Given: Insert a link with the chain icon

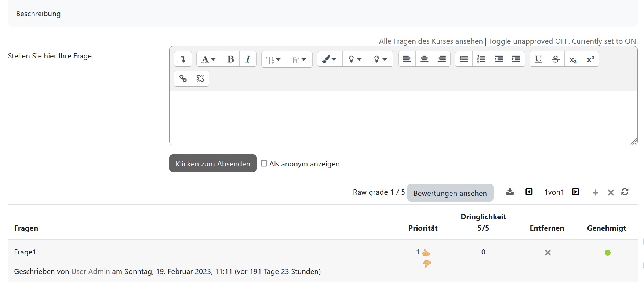Looking at the screenshot, I should tap(183, 78).
